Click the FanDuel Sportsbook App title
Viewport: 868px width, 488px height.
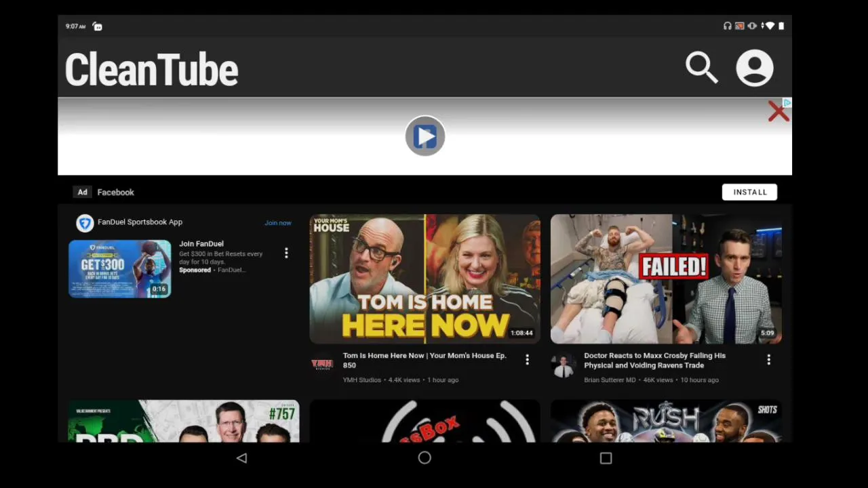(x=140, y=222)
